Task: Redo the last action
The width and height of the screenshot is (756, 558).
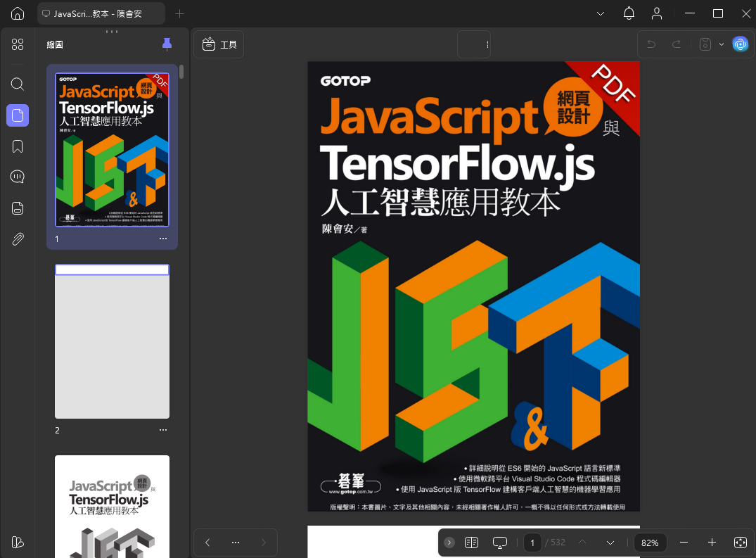Action: click(677, 44)
